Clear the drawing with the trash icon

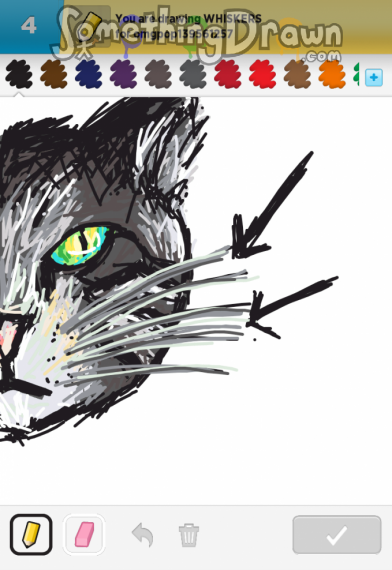(x=189, y=535)
